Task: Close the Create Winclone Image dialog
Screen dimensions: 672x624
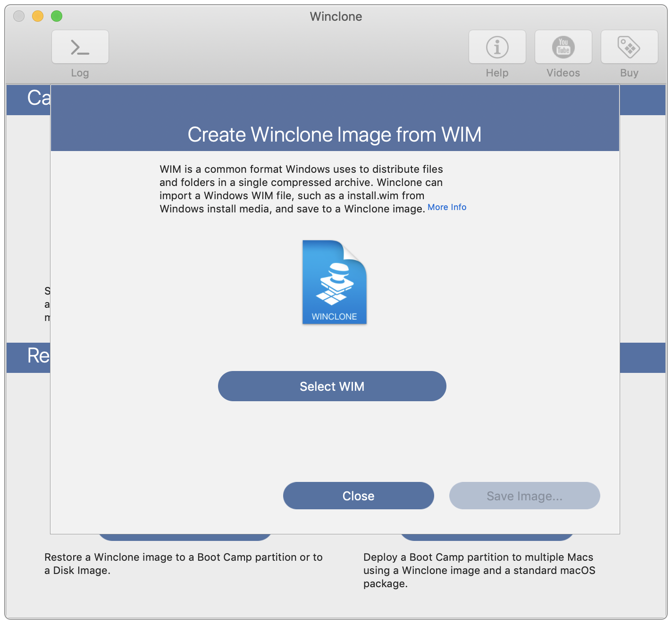Action: 359,496
